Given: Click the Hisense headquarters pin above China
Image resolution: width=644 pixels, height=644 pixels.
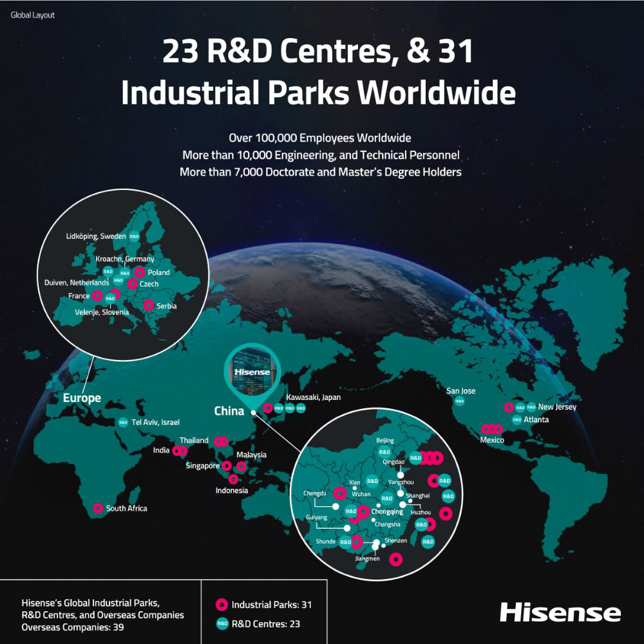Looking at the screenshot, I should pyautogui.click(x=252, y=375).
